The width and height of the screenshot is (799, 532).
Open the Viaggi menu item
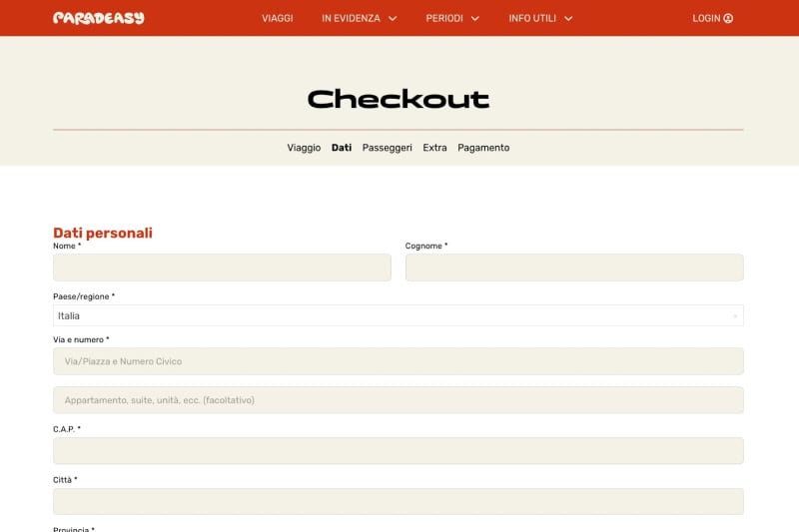[277, 18]
